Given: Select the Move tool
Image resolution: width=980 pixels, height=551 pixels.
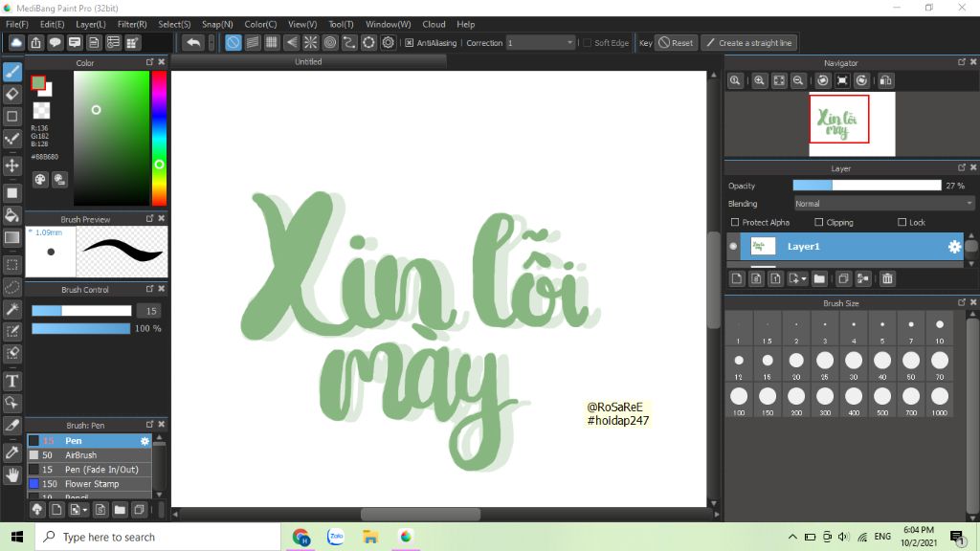Looking at the screenshot, I should tap(12, 165).
